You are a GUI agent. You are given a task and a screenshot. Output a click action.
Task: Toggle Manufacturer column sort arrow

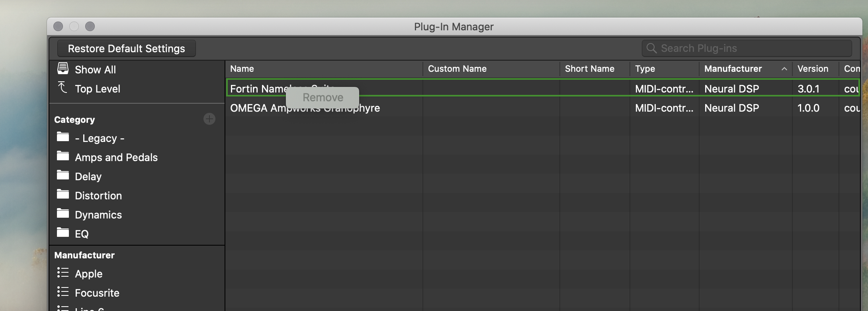pyautogui.click(x=784, y=69)
